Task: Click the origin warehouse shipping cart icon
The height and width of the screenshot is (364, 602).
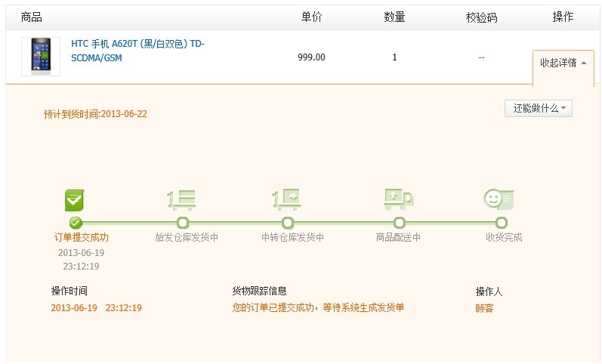Action: [182, 200]
